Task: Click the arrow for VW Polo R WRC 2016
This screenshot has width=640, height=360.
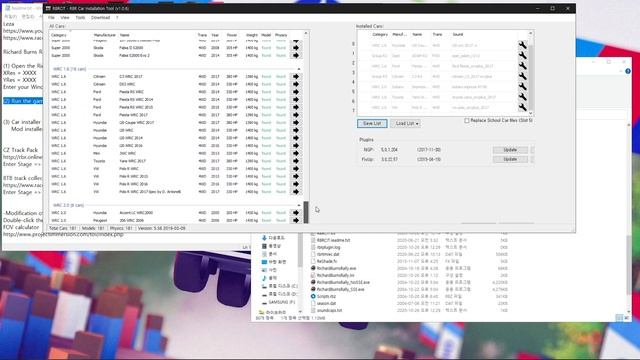Action: coord(296,184)
